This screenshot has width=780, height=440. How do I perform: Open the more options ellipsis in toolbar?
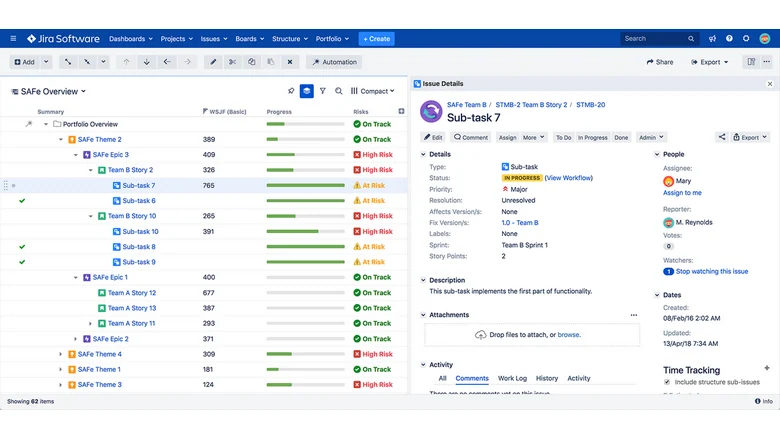(x=767, y=62)
